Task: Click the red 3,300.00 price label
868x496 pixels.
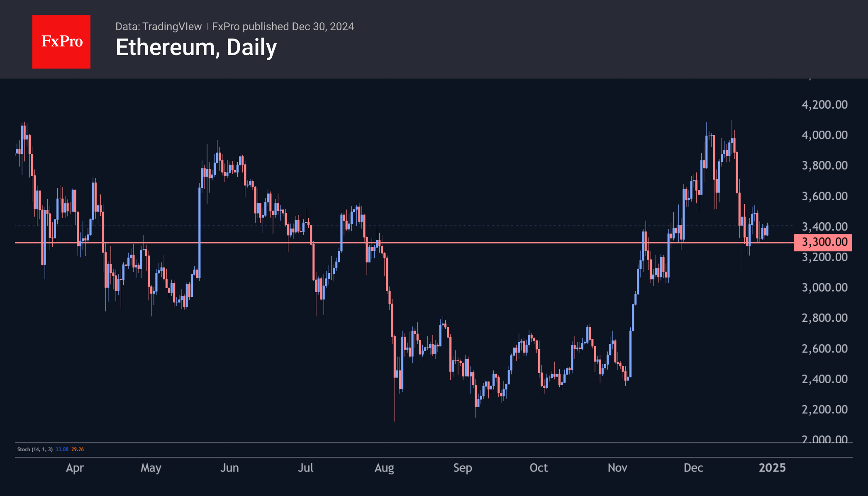Action: click(823, 242)
